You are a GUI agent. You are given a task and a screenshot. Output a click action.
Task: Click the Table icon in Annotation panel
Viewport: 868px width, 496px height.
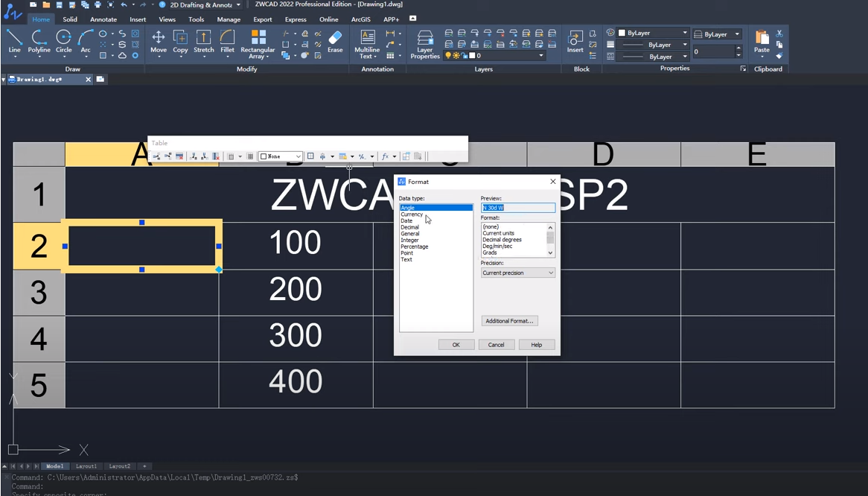390,55
